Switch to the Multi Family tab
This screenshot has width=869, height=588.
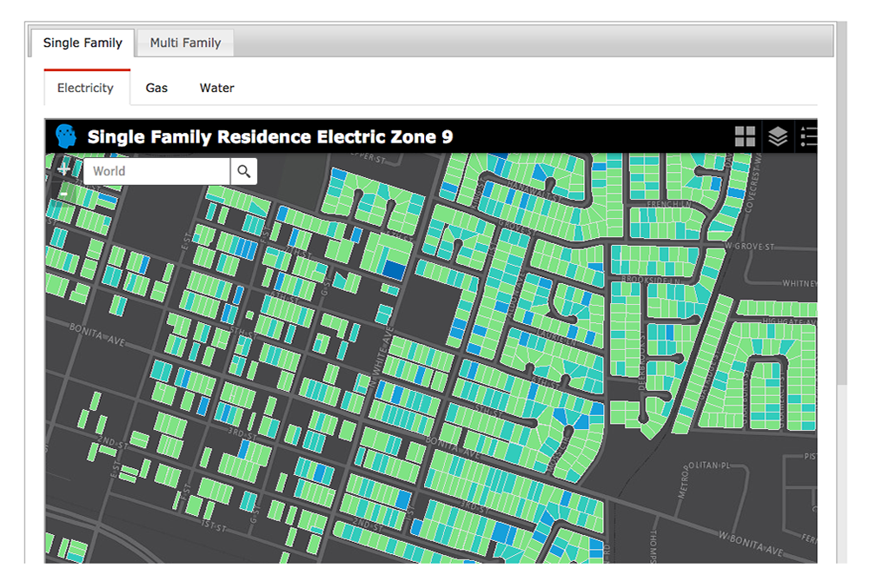point(185,43)
